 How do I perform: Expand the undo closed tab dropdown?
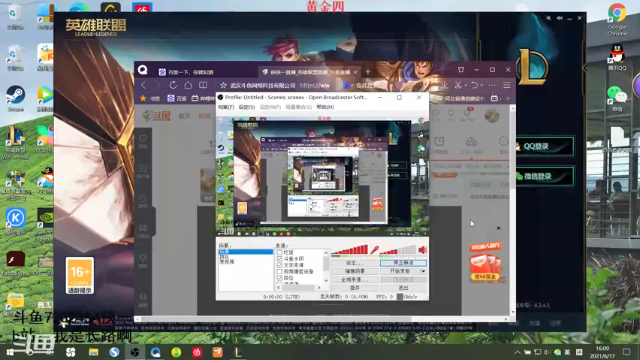click(482, 85)
